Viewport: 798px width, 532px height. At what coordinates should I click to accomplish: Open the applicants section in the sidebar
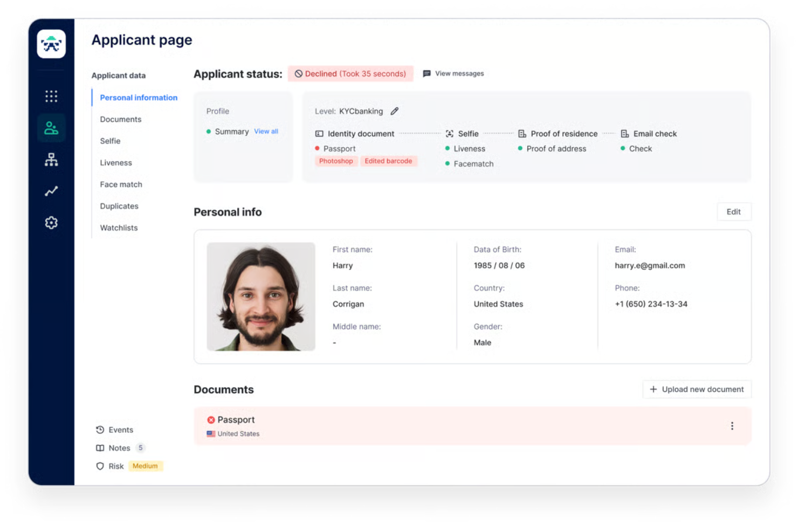click(x=51, y=127)
